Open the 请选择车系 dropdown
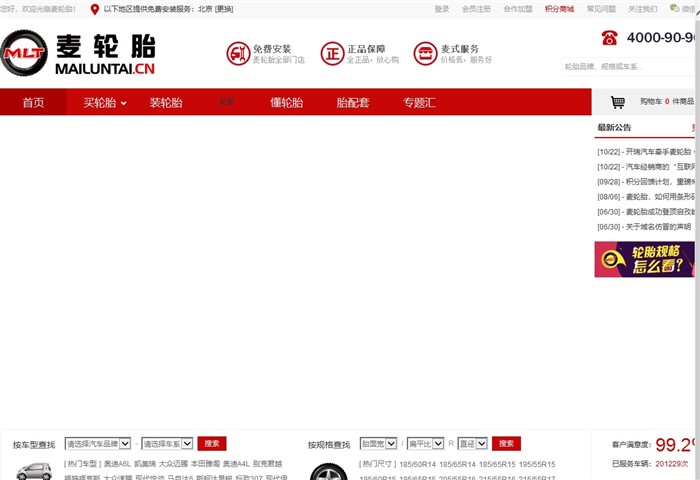Image resolution: width=700 pixels, height=480 pixels. (167, 444)
